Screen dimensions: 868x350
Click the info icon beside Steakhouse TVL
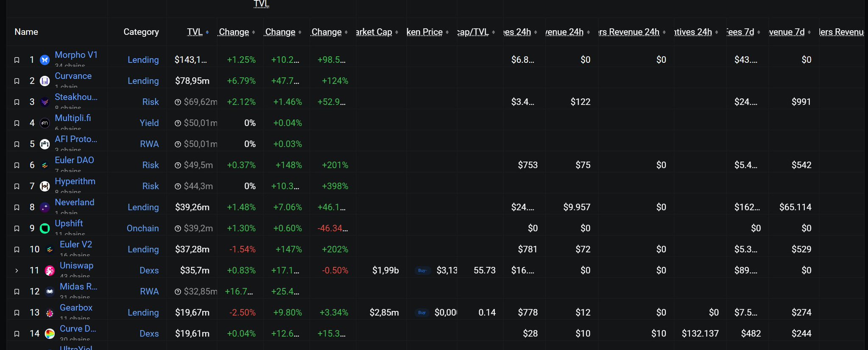[x=178, y=102]
